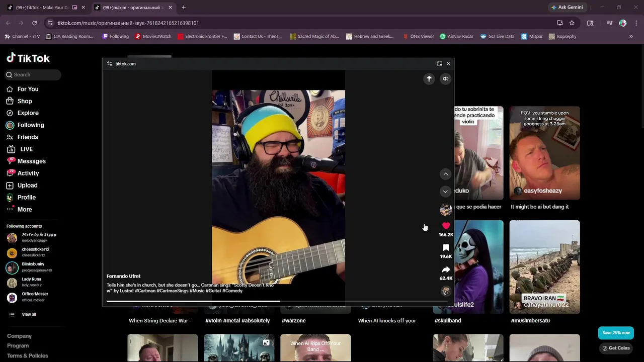Open Channel - 7TV bookmark
The width and height of the screenshot is (644, 362).
(22, 36)
